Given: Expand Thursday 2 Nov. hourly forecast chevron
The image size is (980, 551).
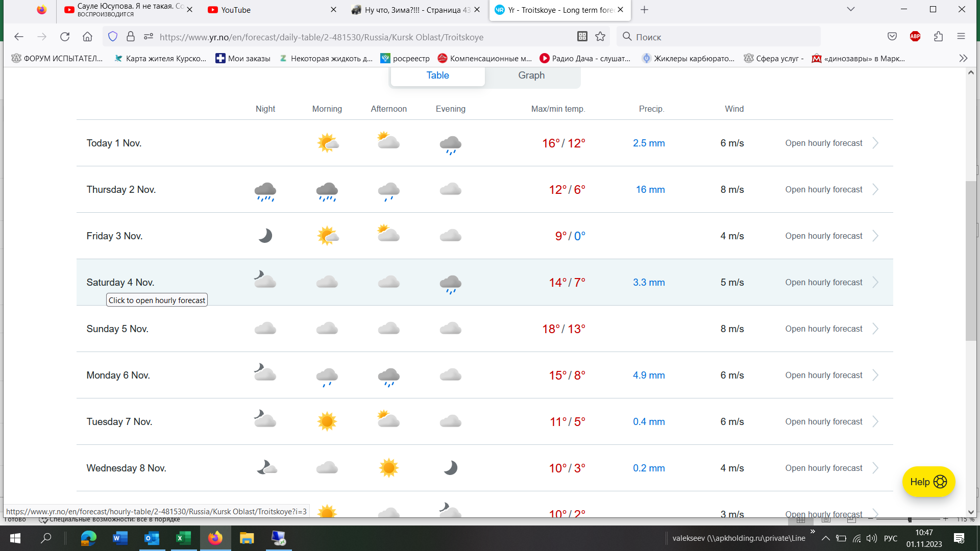Looking at the screenshot, I should (875, 189).
